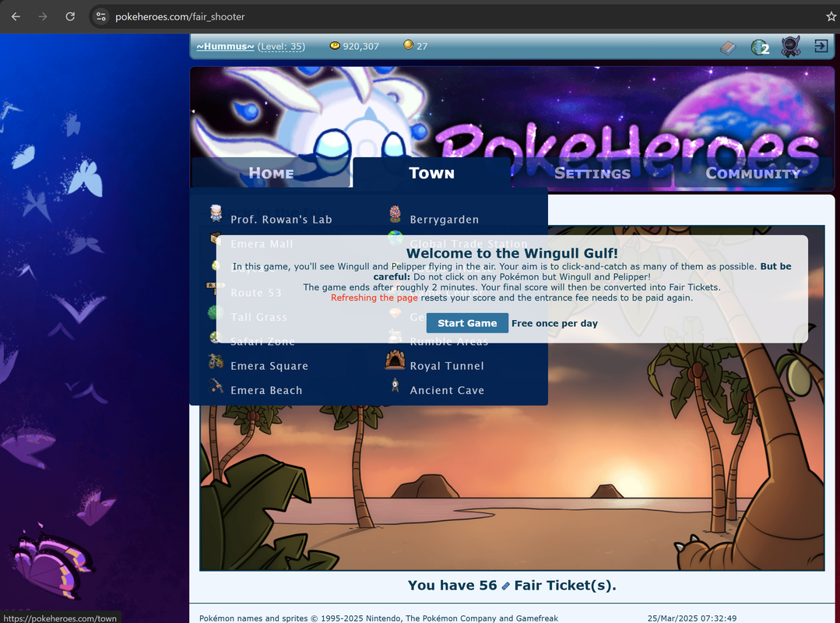Select Ancient Cave from Town menu
840x623 pixels.
(x=447, y=390)
